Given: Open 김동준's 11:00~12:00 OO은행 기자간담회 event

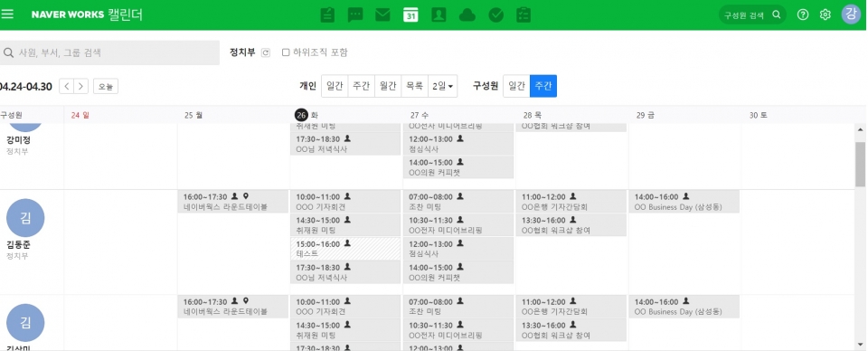Looking at the screenshot, I should 571,202.
